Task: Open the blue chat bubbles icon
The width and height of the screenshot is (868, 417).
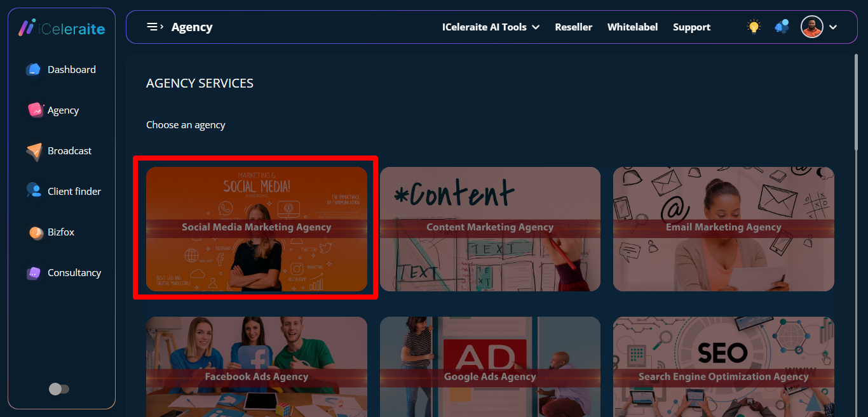Action: tap(782, 27)
